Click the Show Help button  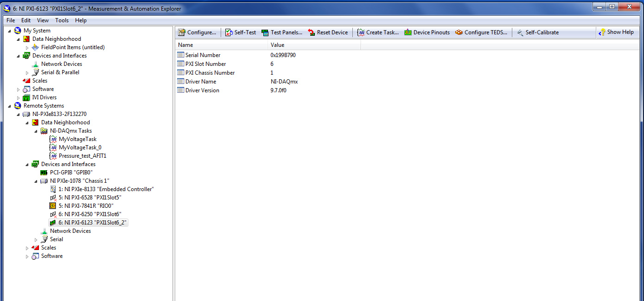[x=616, y=32]
